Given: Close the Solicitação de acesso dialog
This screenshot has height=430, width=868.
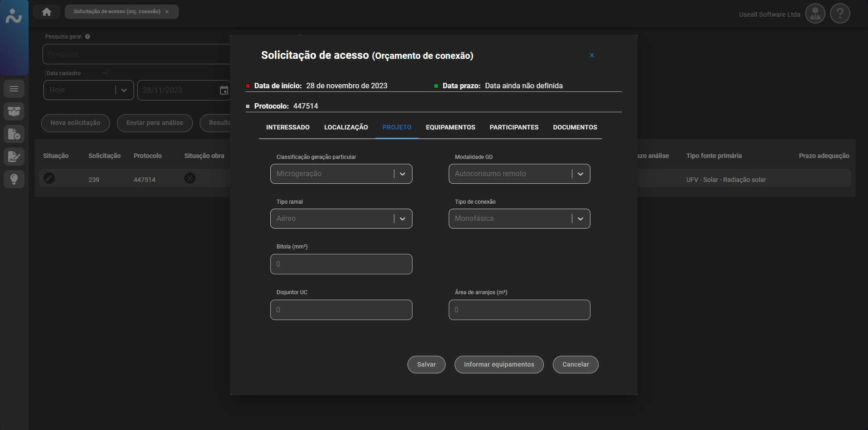Looking at the screenshot, I should [592, 55].
